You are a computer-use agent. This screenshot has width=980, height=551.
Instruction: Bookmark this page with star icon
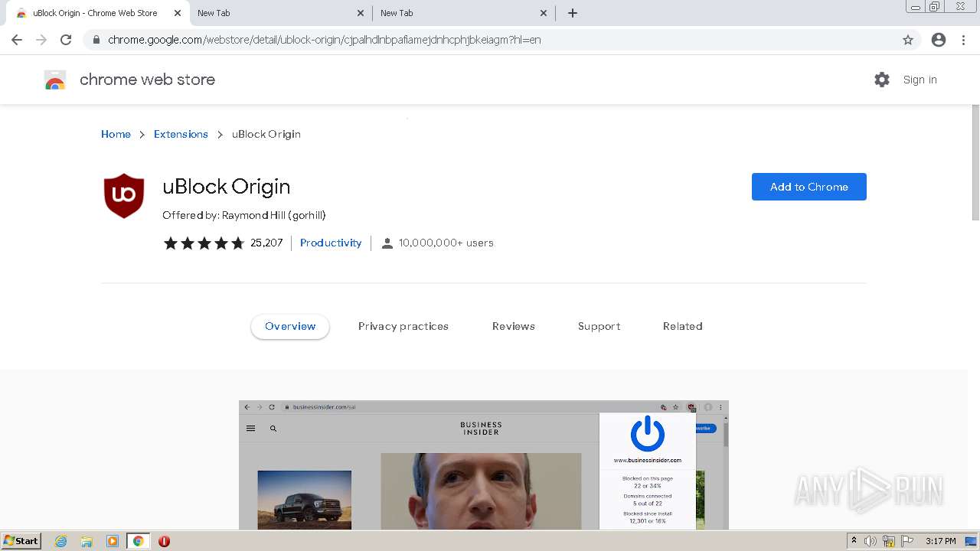point(908,40)
